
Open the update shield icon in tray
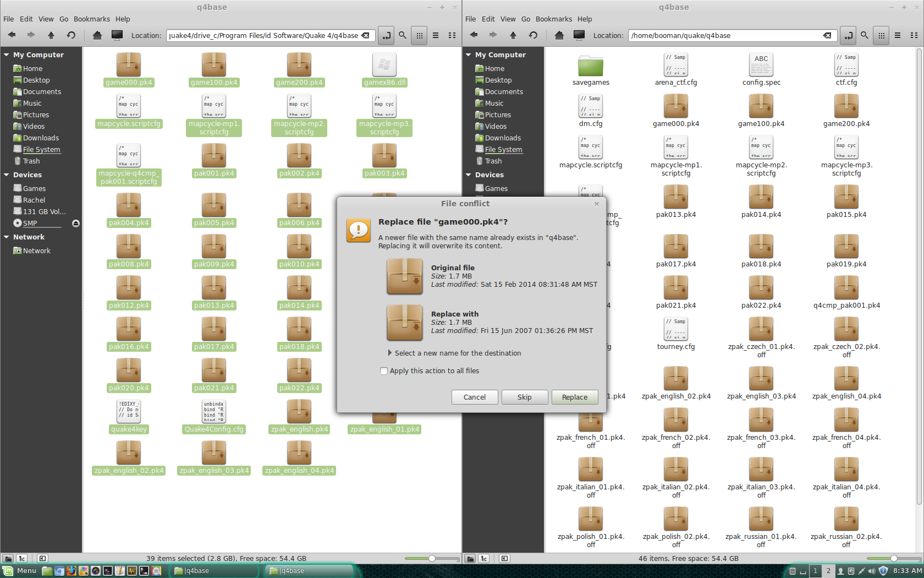[x=883, y=571]
